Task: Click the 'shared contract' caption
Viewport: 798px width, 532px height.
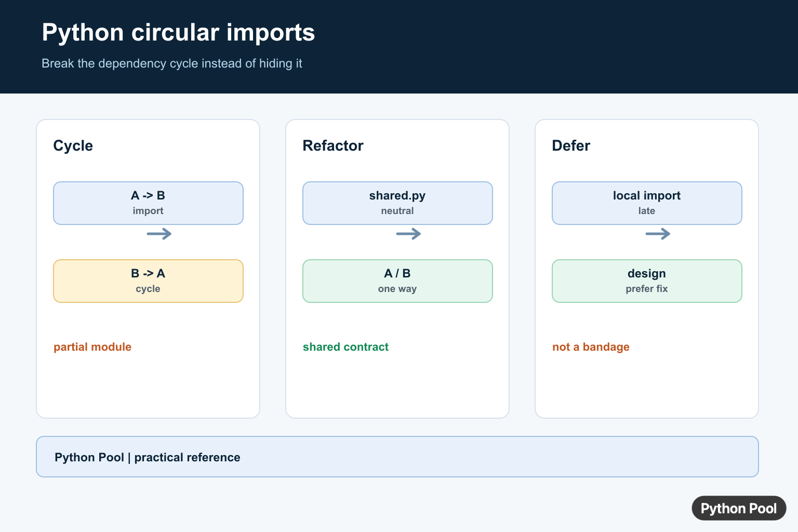Action: click(345, 347)
